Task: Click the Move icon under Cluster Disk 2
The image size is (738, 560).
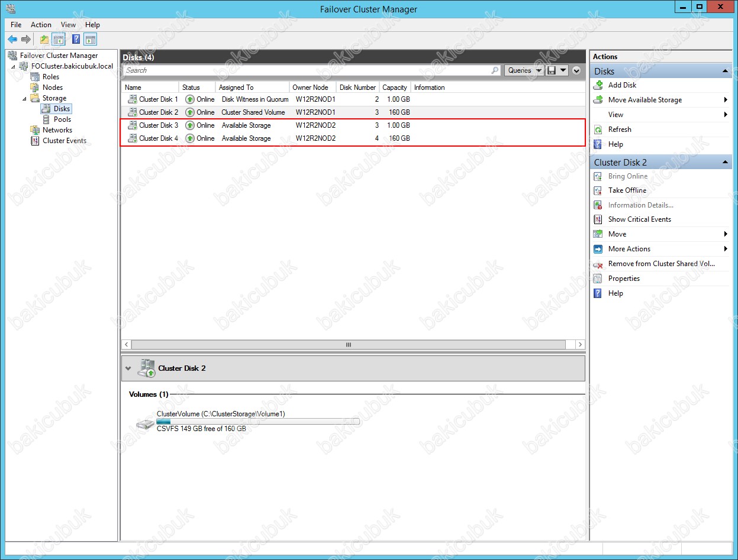Action: pyautogui.click(x=598, y=234)
